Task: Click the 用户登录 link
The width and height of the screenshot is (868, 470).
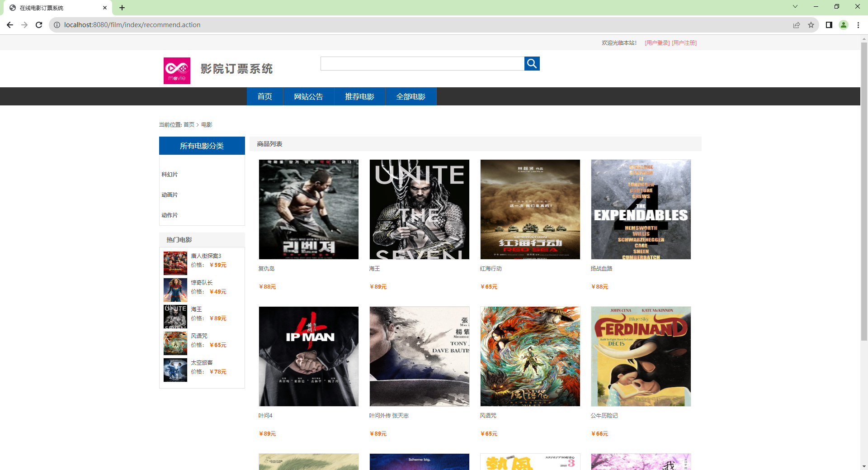Action: tap(657, 43)
